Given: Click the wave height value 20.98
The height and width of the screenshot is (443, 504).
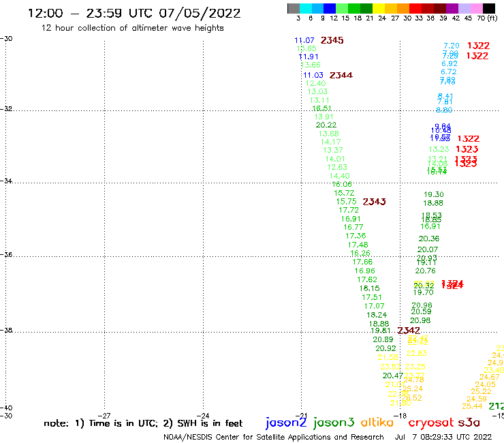Looking at the screenshot, I should coord(420,320).
